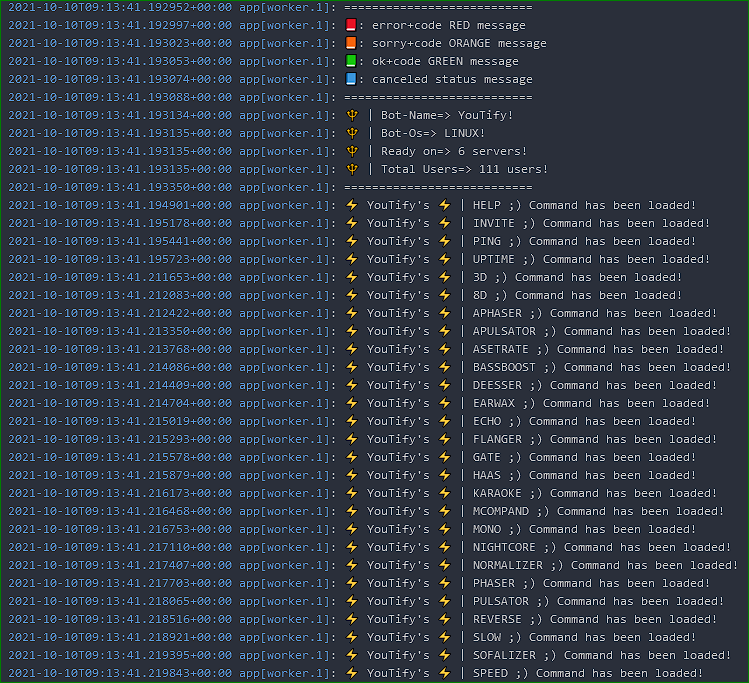The height and width of the screenshot is (683, 749).
Task: Click the trident icon beside Bot-Os
Action: (352, 133)
